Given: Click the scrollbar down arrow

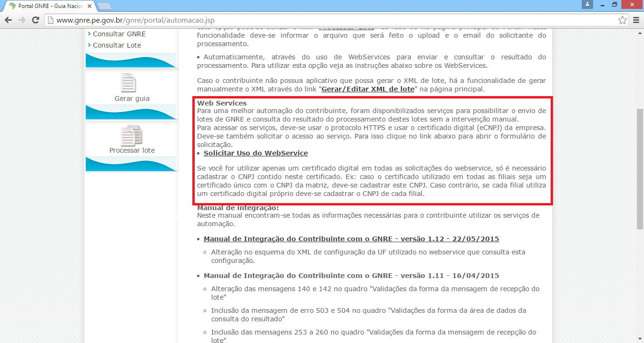Looking at the screenshot, I should pyautogui.click(x=640, y=339).
